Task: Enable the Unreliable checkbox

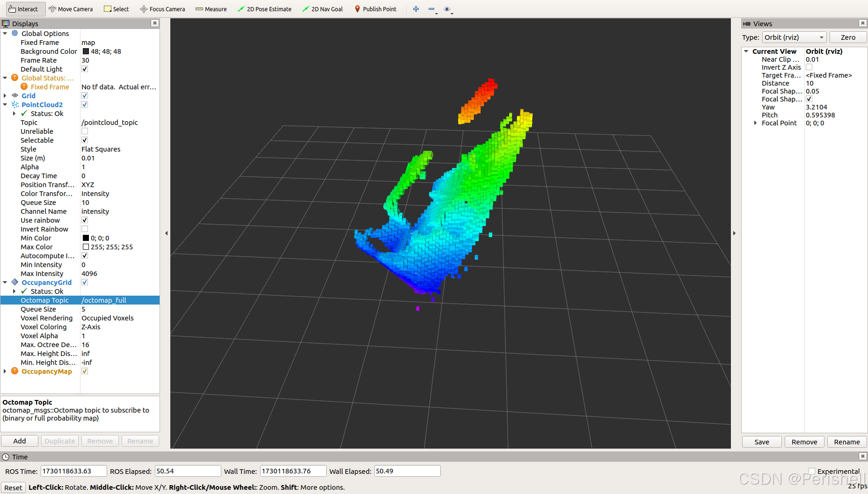Action: coord(85,131)
